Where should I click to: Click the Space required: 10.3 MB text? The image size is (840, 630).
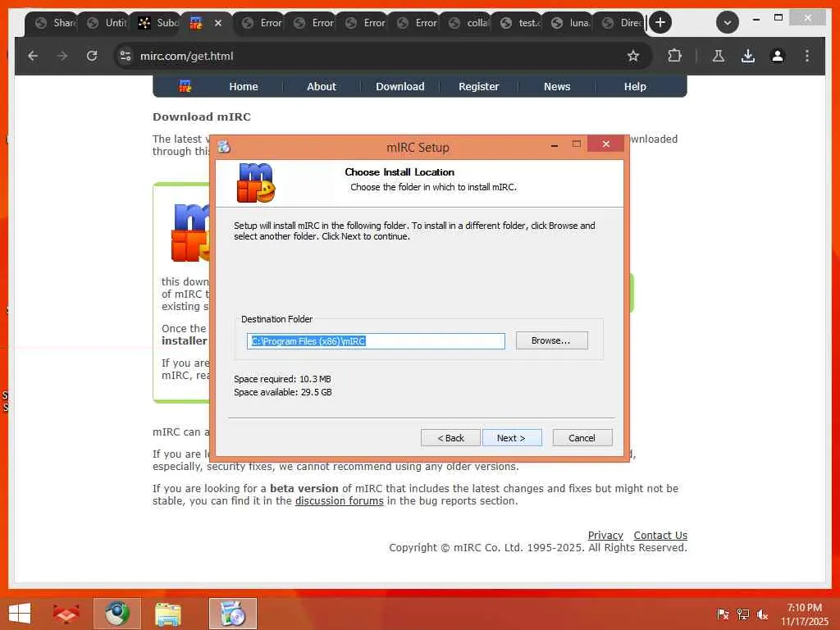tap(282, 379)
